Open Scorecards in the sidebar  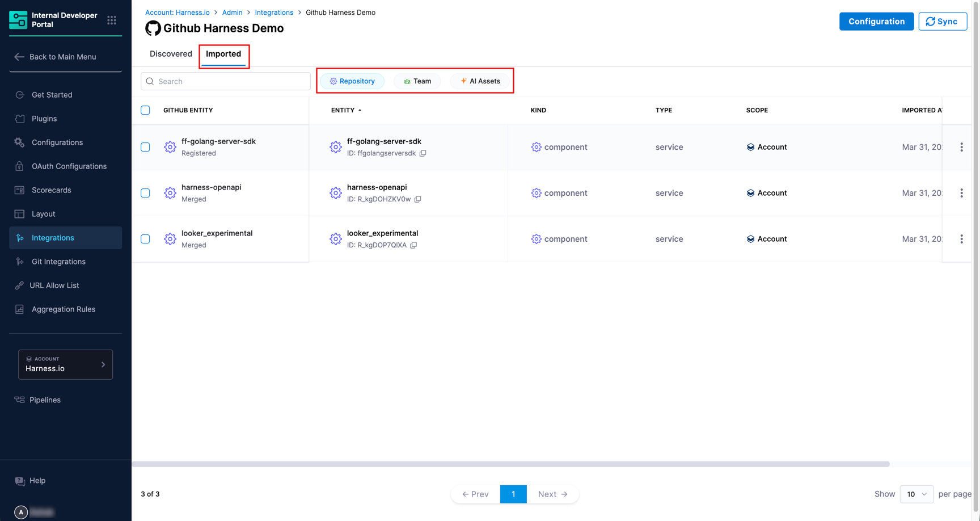click(51, 190)
